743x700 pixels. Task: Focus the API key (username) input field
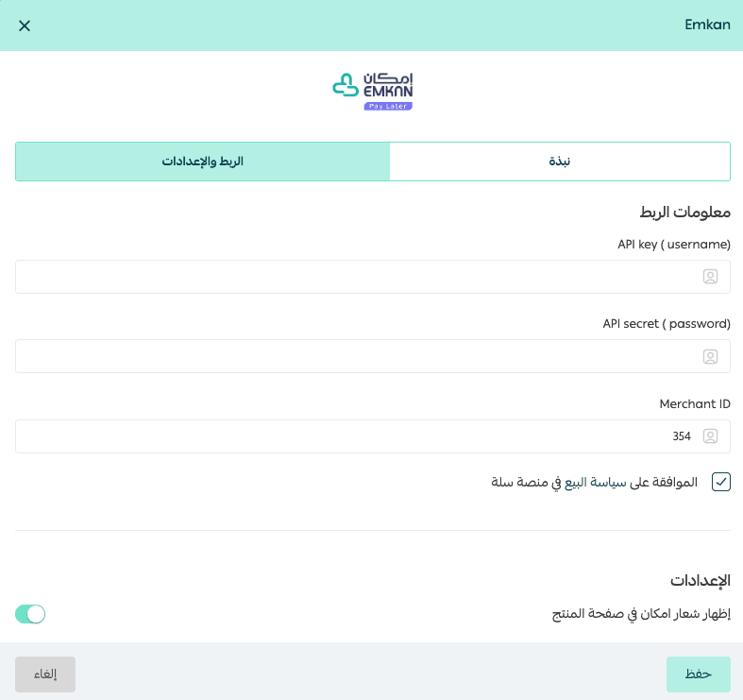tap(359, 277)
